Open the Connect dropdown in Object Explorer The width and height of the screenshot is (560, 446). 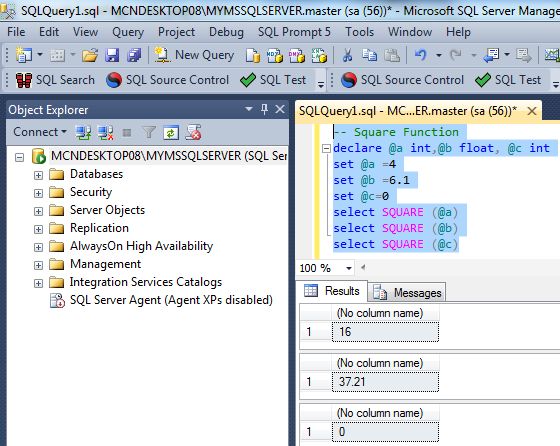coord(40,132)
